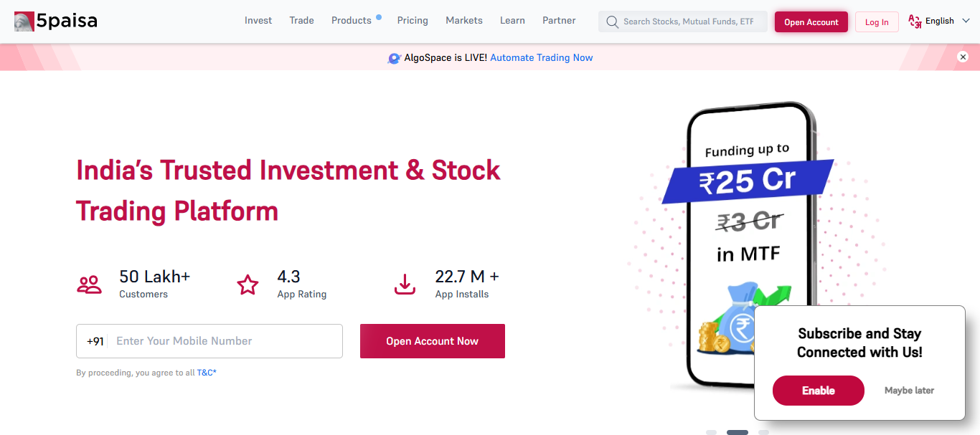The image size is (980, 435).
Task: Click the Open Account header button
Action: [x=811, y=22]
